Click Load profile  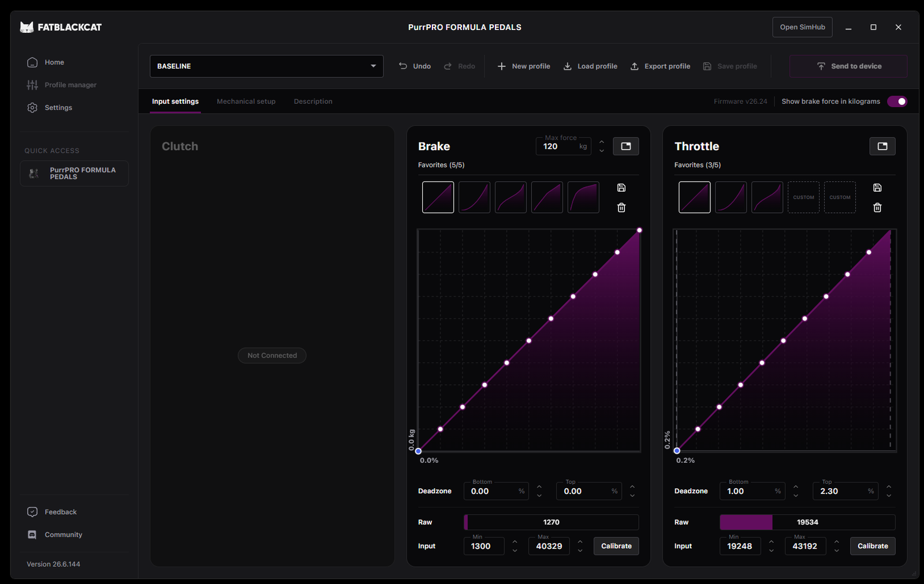coord(590,66)
